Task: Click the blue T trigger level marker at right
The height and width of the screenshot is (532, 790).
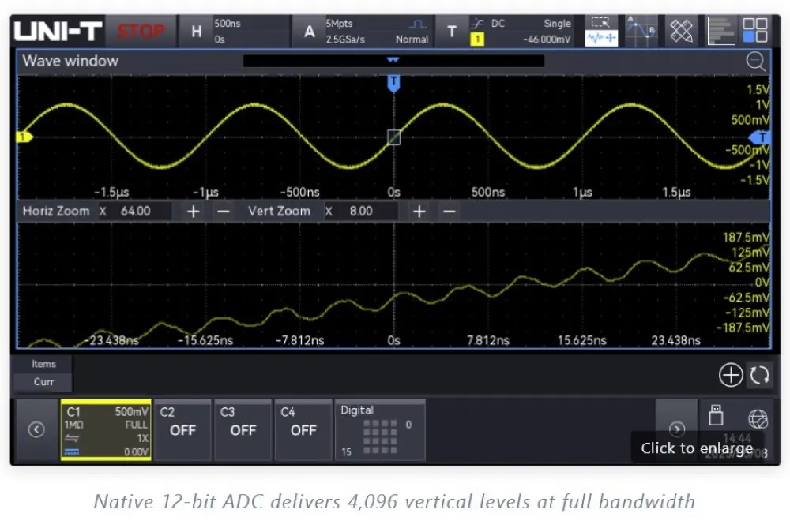Action: pos(760,137)
